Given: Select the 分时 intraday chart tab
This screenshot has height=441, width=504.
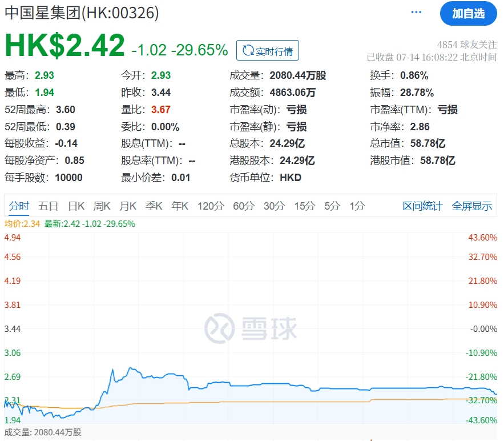Looking at the screenshot, I should coord(19,206).
